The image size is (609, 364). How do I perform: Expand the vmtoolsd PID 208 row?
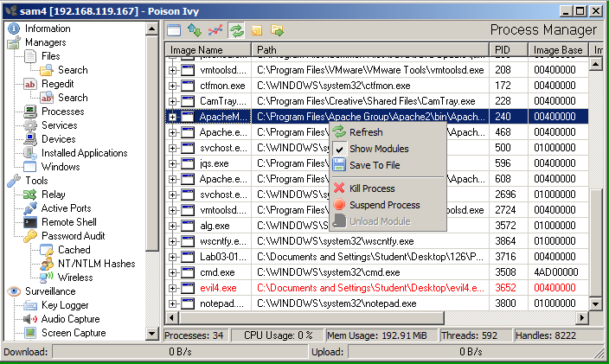[x=172, y=70]
